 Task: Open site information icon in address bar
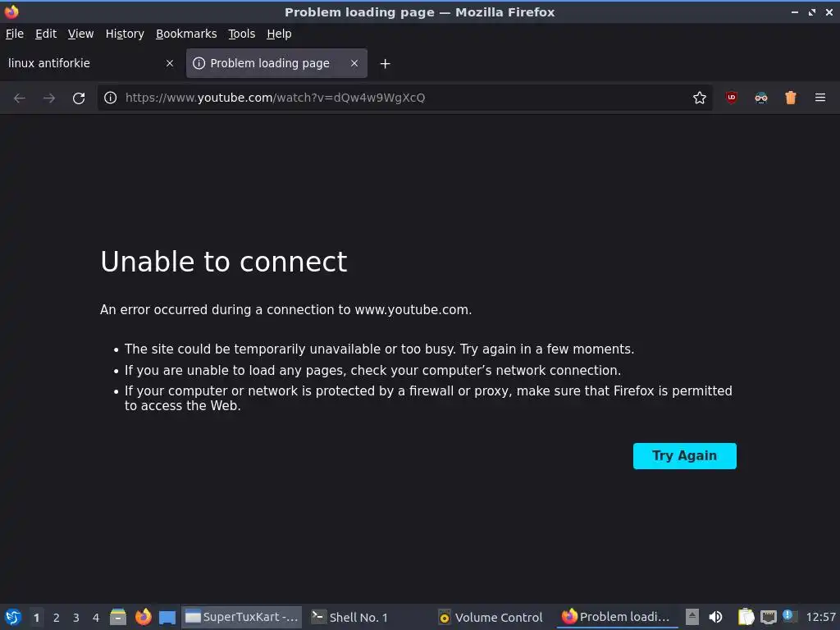[111, 98]
